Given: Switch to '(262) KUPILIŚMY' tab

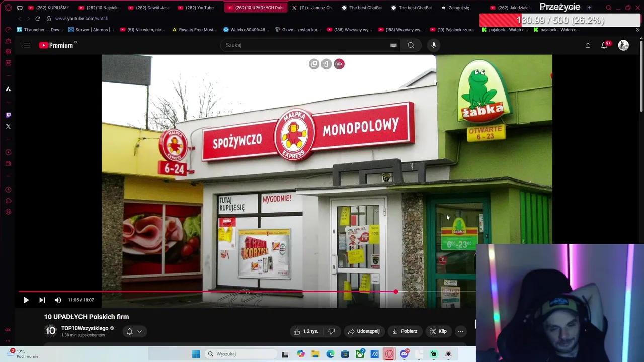Looking at the screenshot, I should pyautogui.click(x=49, y=8).
